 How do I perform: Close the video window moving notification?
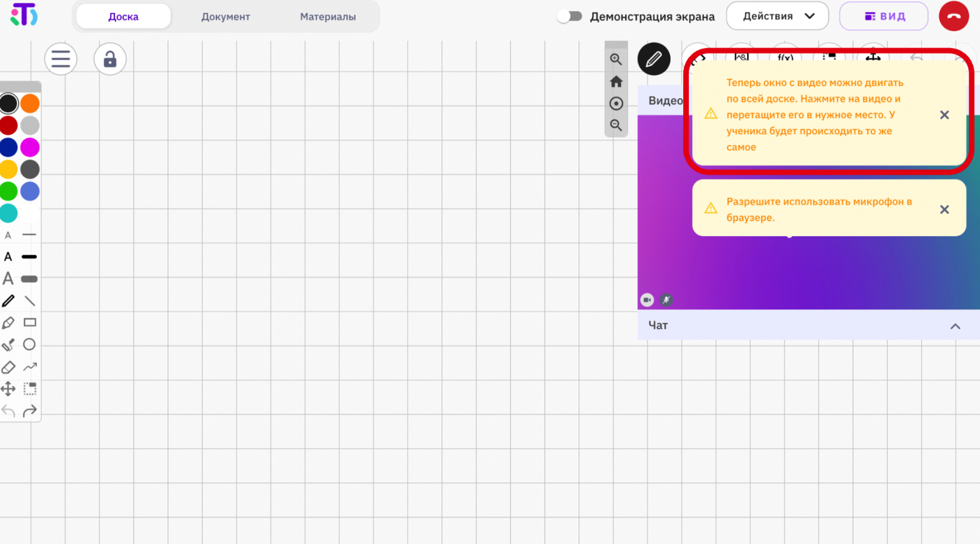944,115
